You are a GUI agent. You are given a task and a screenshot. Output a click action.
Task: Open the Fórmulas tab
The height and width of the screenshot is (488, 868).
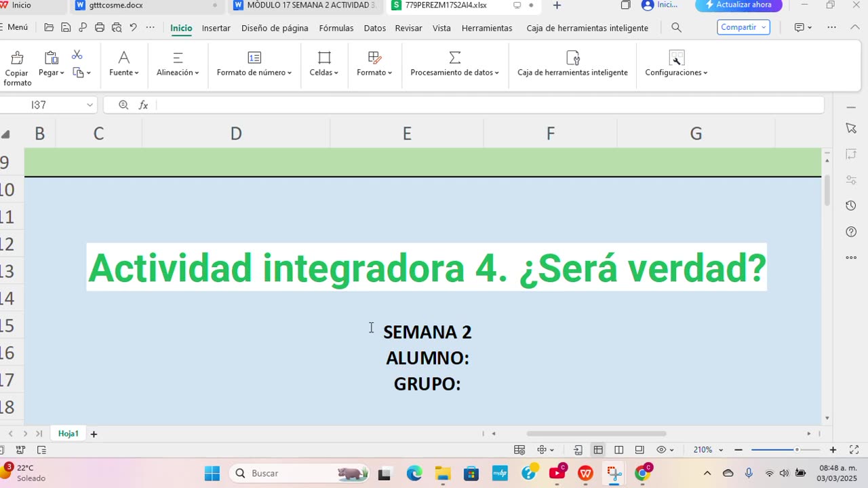click(x=336, y=28)
